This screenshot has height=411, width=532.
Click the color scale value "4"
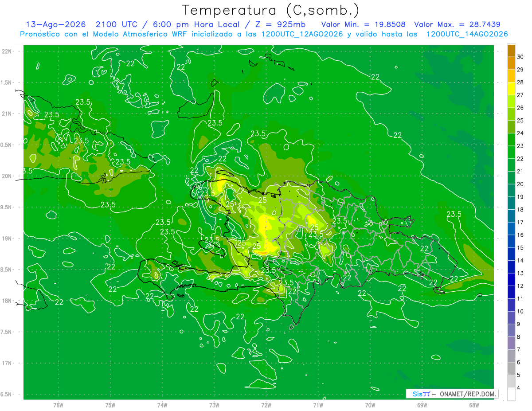[x=519, y=388]
